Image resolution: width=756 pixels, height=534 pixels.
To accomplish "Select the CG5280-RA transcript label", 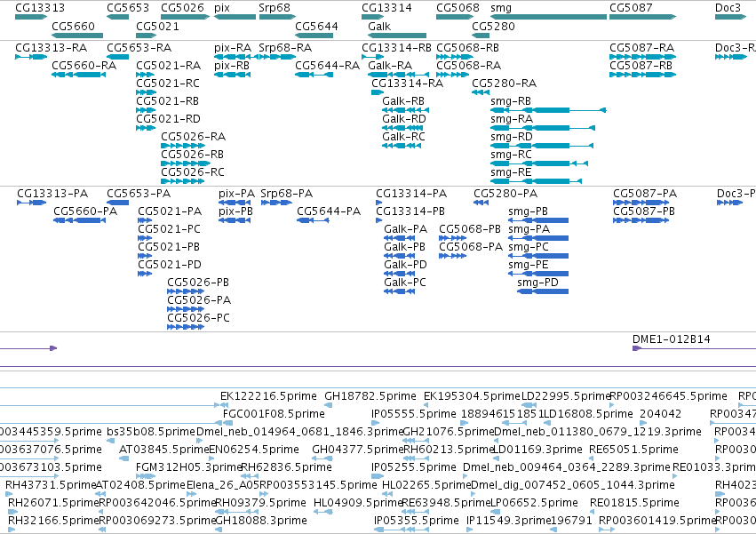I will pos(505,83).
